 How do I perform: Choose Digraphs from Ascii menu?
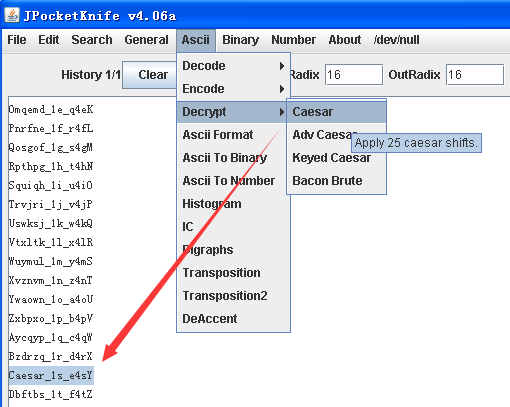[233, 250]
